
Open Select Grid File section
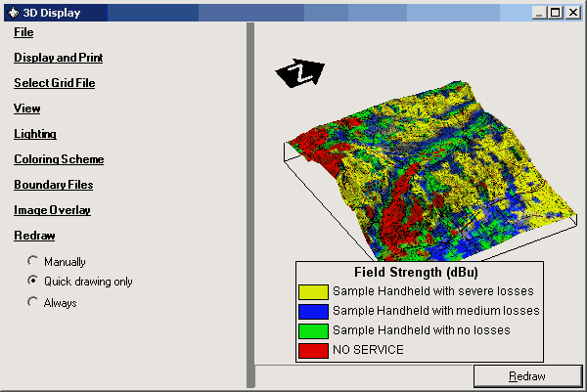tap(55, 83)
